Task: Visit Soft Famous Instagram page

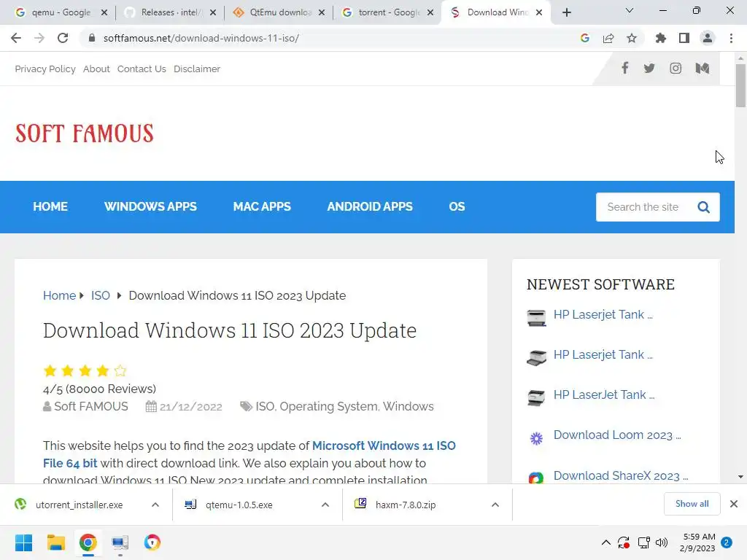Action: [x=676, y=68]
